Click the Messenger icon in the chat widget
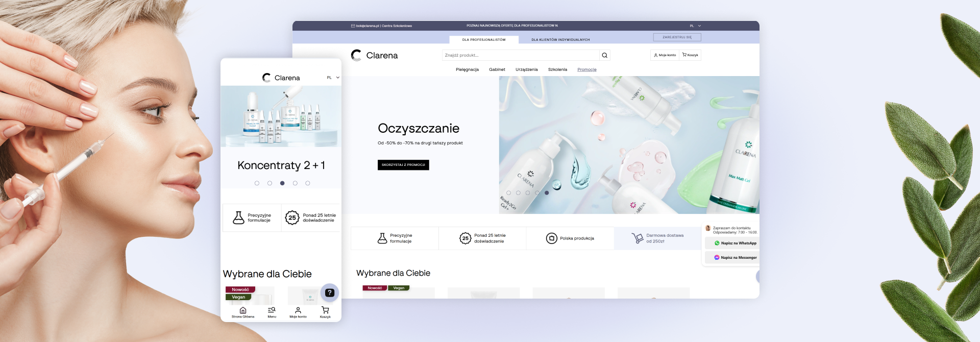 [x=717, y=257]
